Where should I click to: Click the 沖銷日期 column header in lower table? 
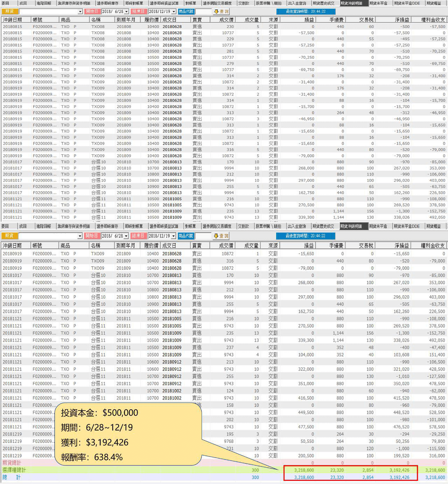tap(12, 245)
